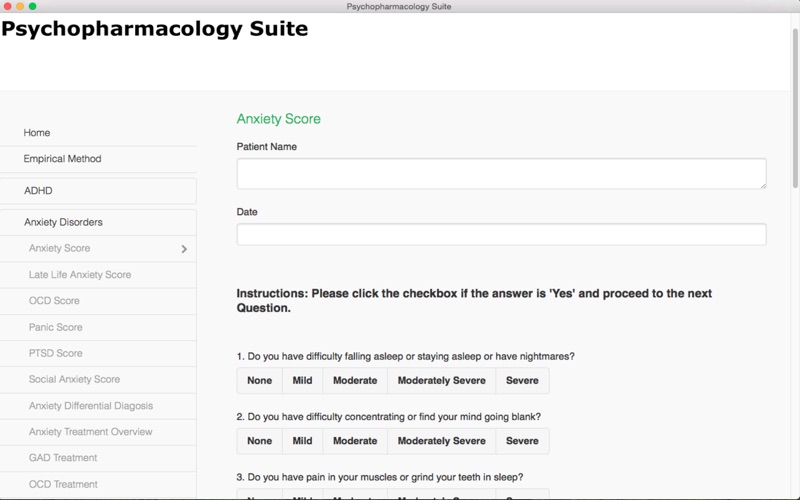Open the Empirical Method page
The width and height of the screenshot is (800, 500).
click(x=62, y=159)
